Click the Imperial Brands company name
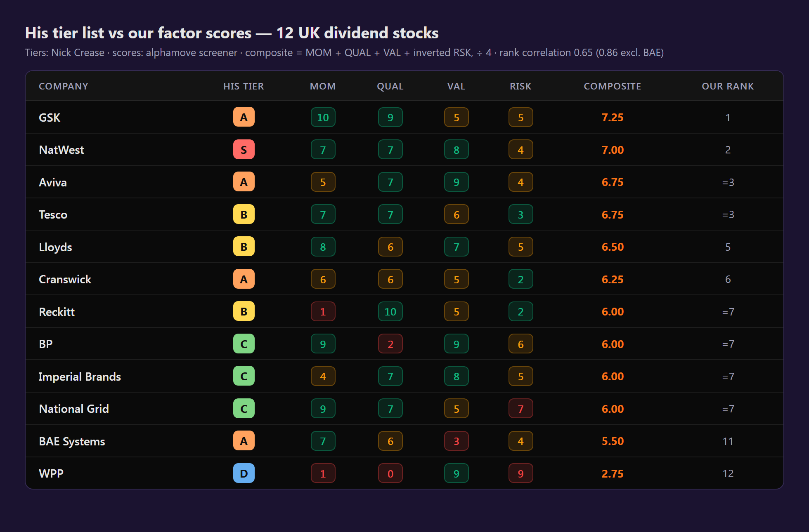809x532 pixels. 80,377
